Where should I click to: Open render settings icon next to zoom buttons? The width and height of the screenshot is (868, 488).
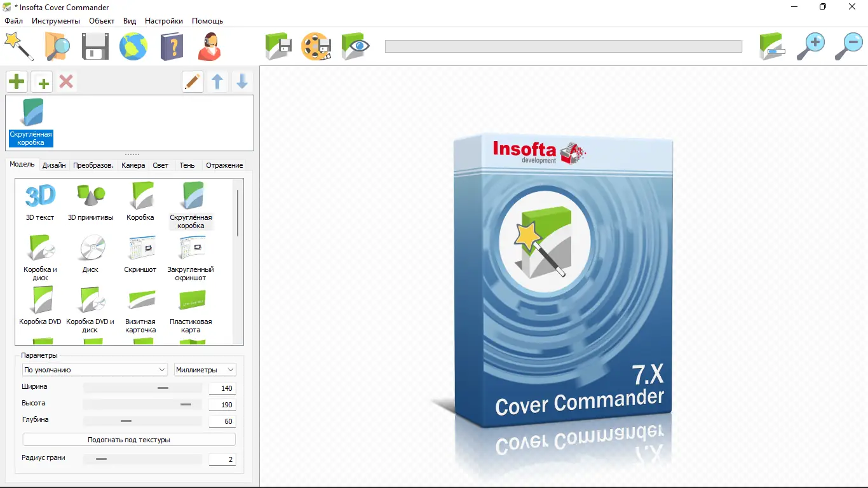[773, 46]
